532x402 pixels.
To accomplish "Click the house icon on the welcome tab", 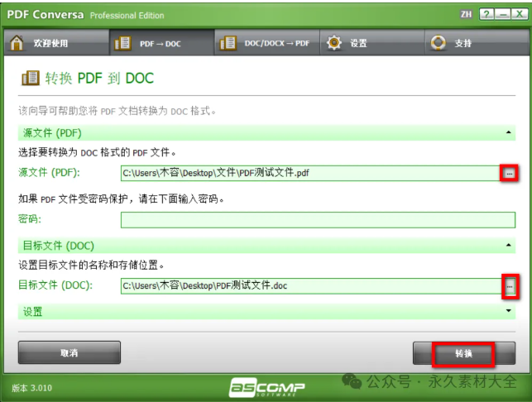I will (17, 43).
